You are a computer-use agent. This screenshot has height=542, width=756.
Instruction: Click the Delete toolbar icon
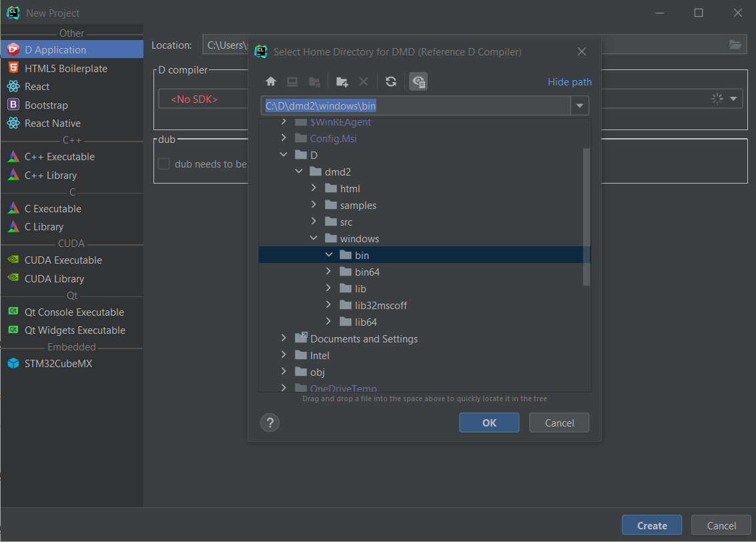coord(364,81)
